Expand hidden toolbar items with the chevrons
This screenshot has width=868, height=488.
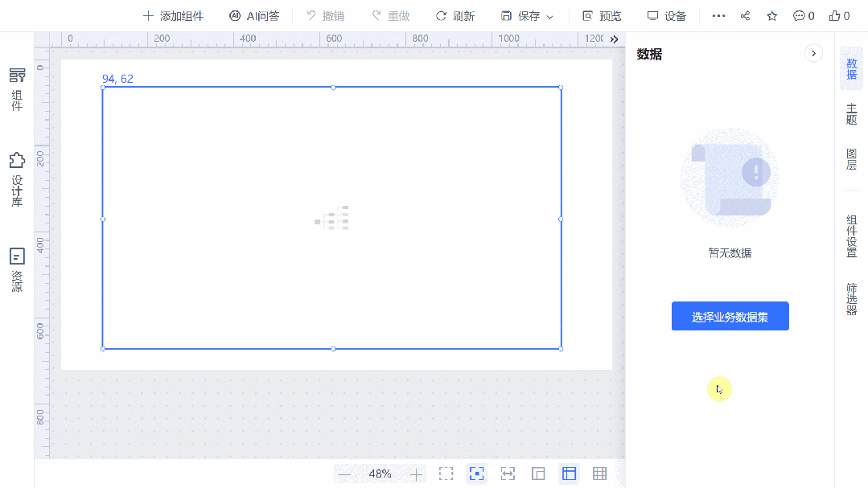(x=613, y=38)
